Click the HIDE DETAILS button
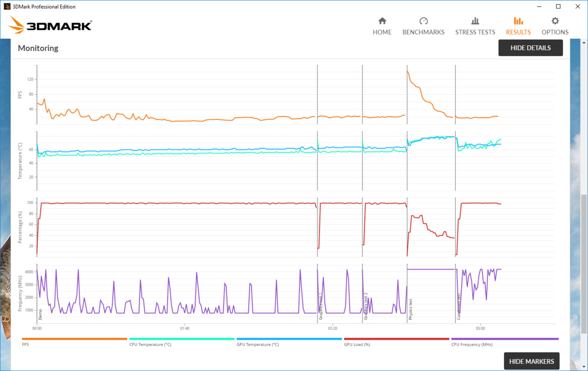Screen dimensions: 588x371 point(530,48)
